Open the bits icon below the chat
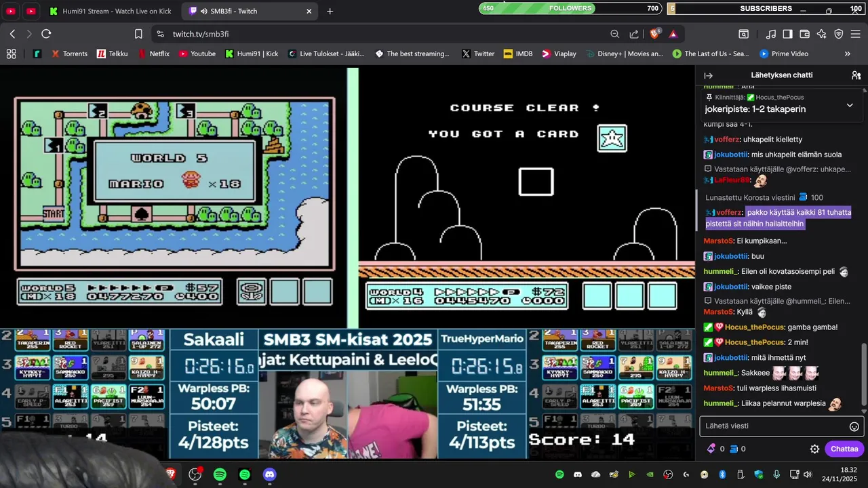 point(711,449)
